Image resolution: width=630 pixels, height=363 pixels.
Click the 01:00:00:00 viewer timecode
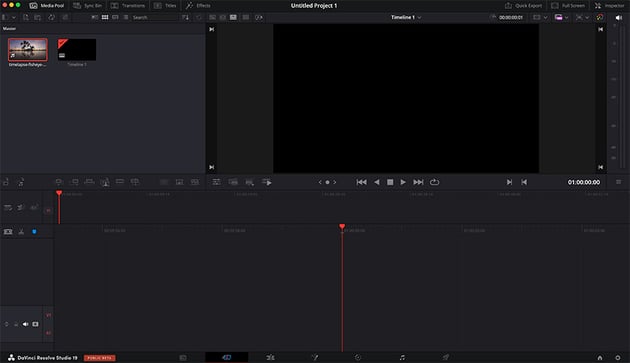click(x=584, y=182)
